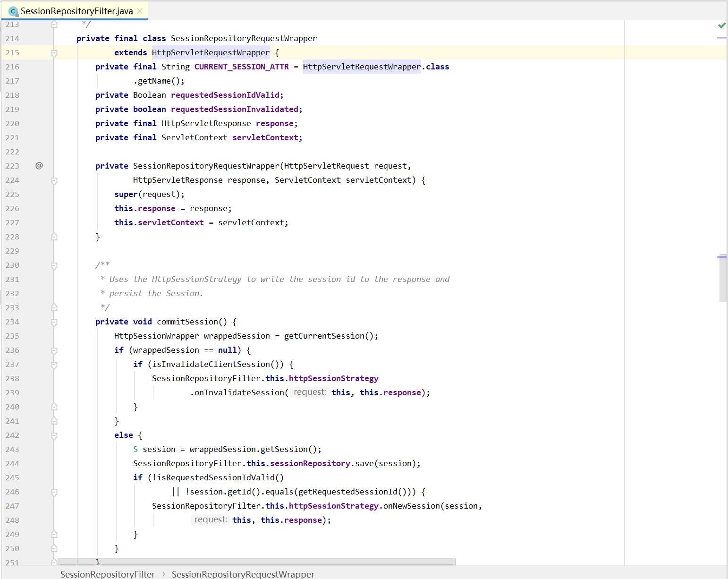Click the comment fold end marker at line 213
This screenshot has height=579, width=728.
click(x=54, y=24)
